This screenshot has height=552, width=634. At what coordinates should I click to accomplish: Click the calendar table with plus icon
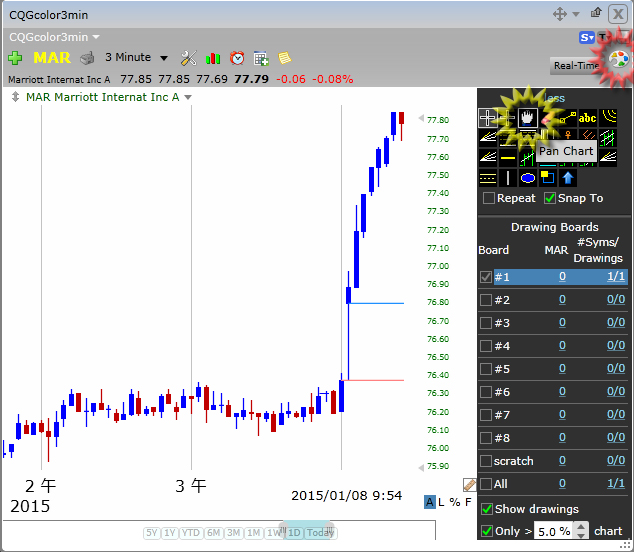pos(261,59)
